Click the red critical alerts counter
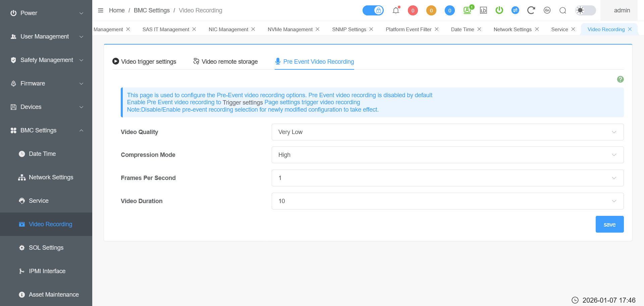The image size is (644, 306). click(413, 10)
